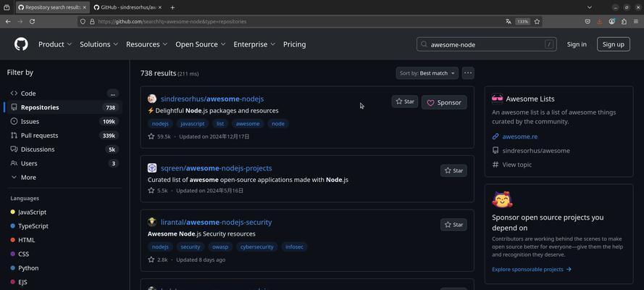Click the cybersecurity topic tag
The image size is (644, 290).
(256, 247)
